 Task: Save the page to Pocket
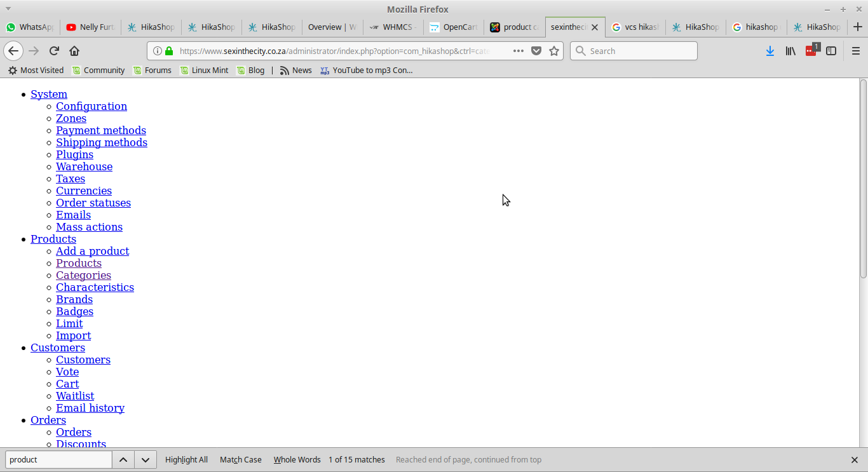(x=536, y=51)
